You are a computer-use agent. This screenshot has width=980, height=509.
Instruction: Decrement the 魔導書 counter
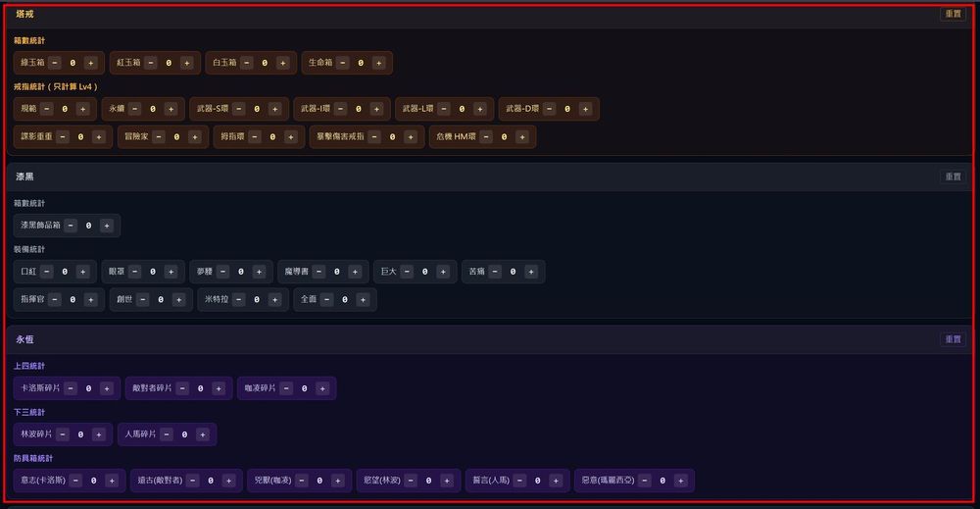pyautogui.click(x=318, y=272)
